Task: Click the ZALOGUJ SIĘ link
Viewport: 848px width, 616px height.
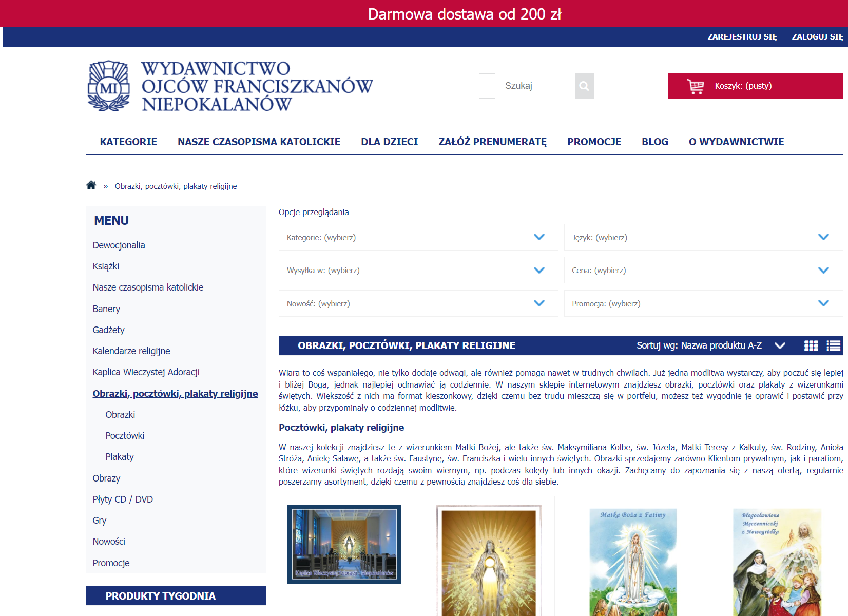Action: [817, 37]
